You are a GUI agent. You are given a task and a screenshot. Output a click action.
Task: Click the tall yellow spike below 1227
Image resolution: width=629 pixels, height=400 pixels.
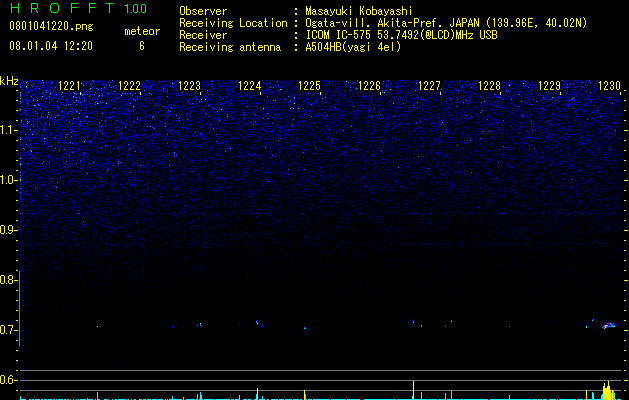(x=413, y=389)
